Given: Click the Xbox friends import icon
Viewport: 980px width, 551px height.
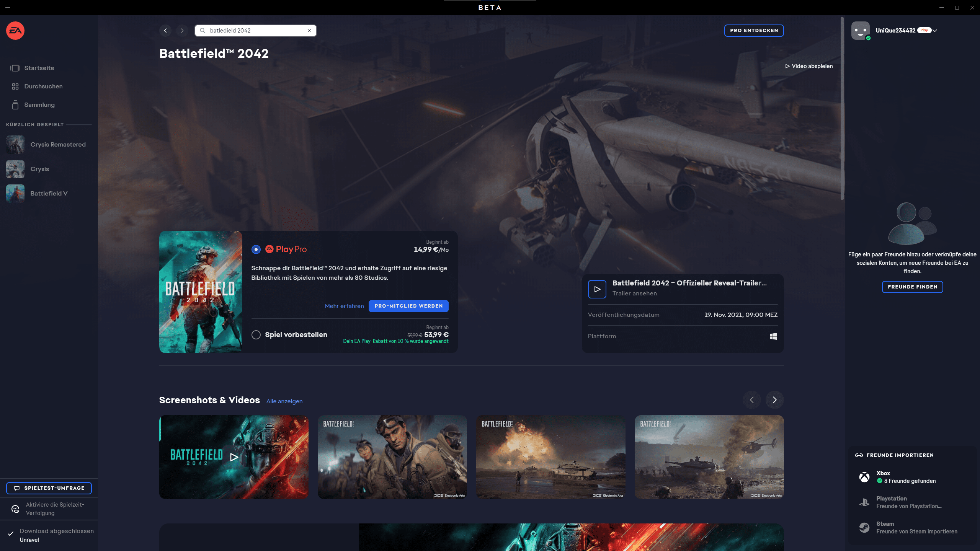Looking at the screenshot, I should coord(864,477).
